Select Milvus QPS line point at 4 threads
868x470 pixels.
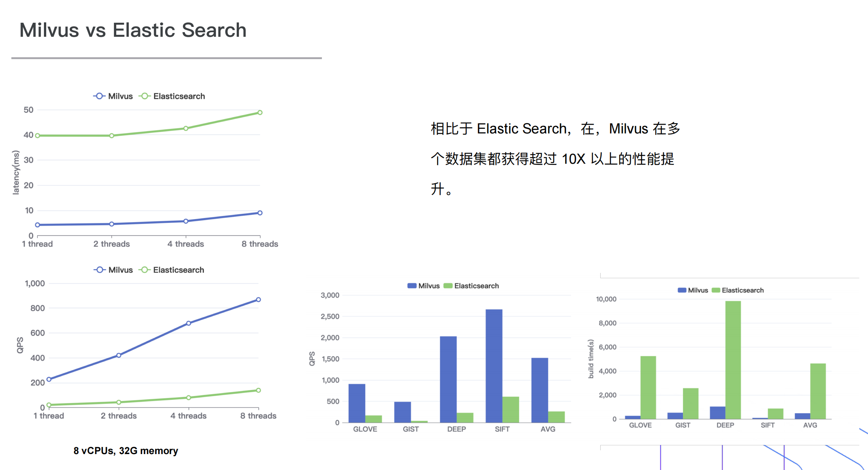(x=188, y=323)
